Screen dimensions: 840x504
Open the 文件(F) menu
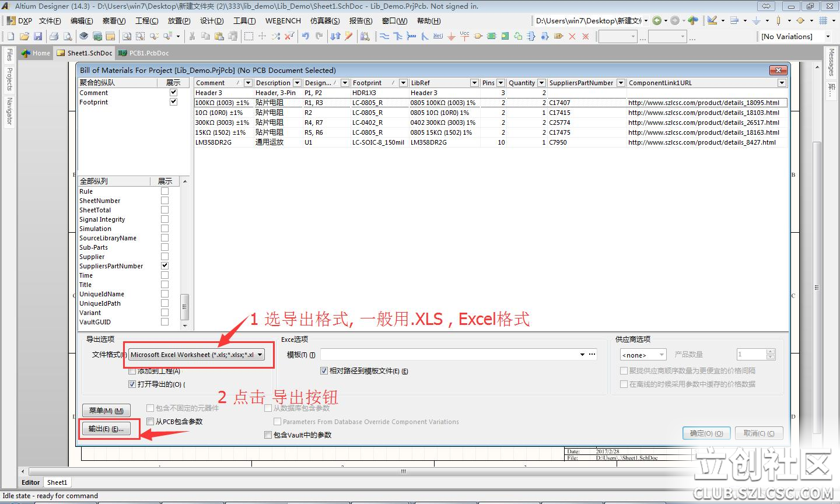point(50,20)
